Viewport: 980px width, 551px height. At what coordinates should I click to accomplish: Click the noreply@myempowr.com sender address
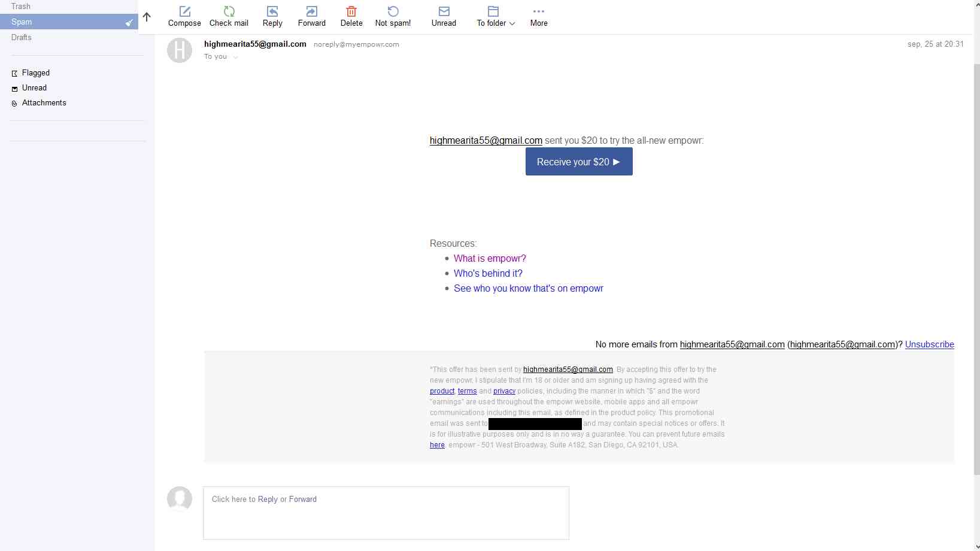pos(356,44)
